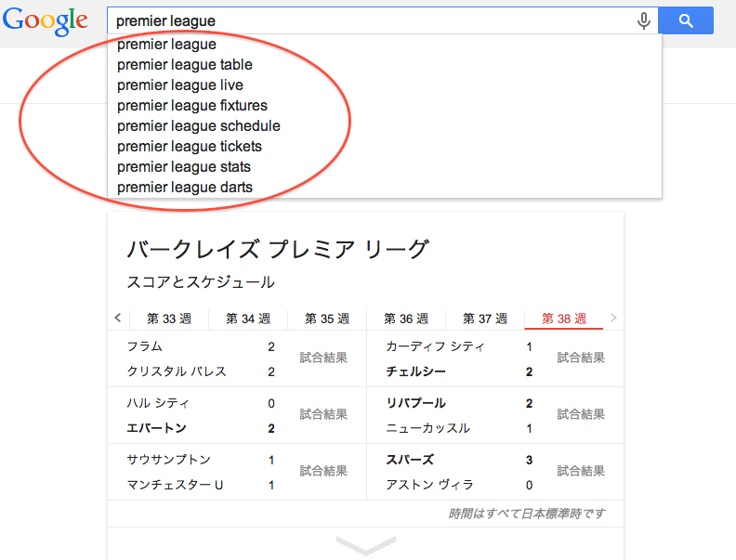Viewport: 736px width, 560px height.
Task: Select the 'premier league darts' suggestion
Action: click(x=185, y=188)
